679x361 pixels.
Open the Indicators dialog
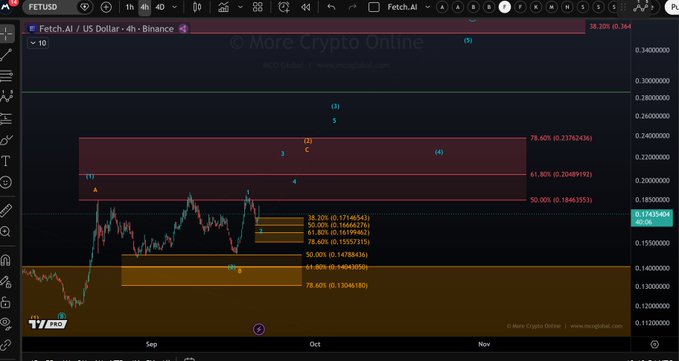pyautogui.click(x=223, y=7)
